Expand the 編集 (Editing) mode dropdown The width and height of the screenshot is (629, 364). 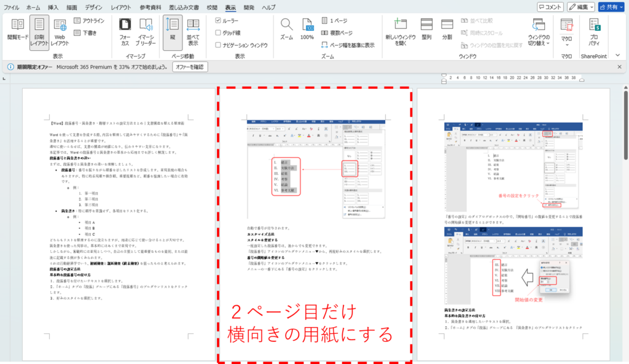[580, 7]
